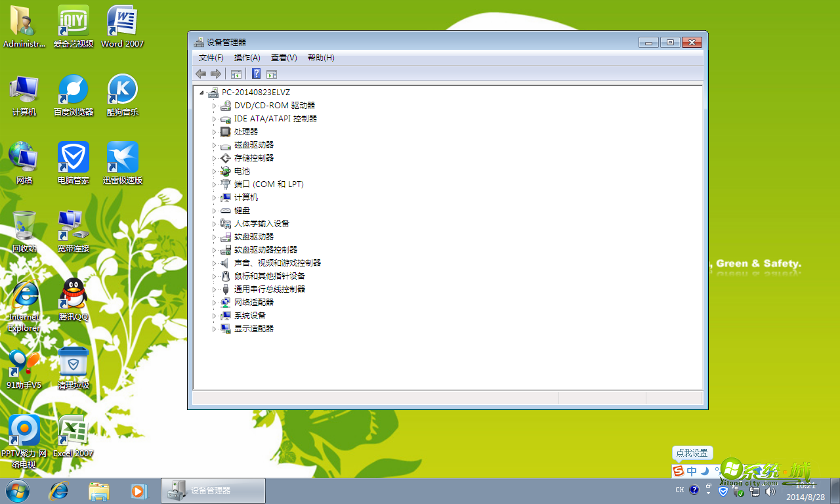Collapse the PC-20140823ELVZ root node
Image resolution: width=840 pixels, height=504 pixels.
(203, 92)
